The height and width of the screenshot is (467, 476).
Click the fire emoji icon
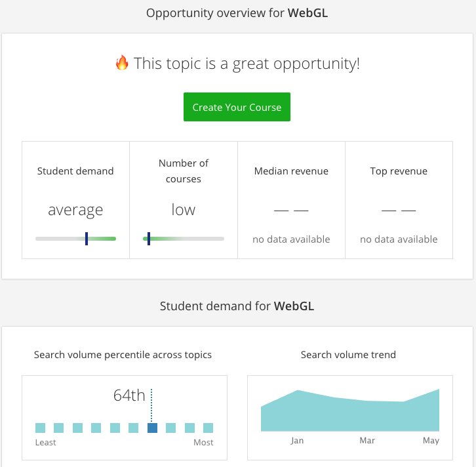click(122, 63)
